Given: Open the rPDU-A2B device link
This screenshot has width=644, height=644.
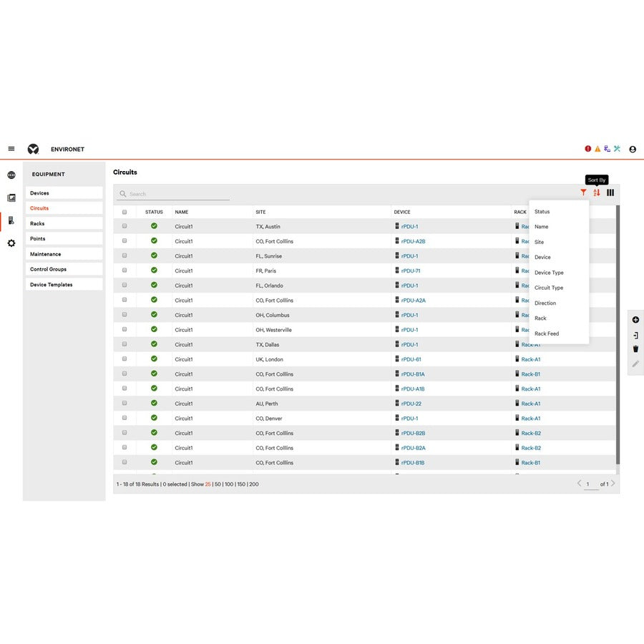Looking at the screenshot, I should click(411, 240).
